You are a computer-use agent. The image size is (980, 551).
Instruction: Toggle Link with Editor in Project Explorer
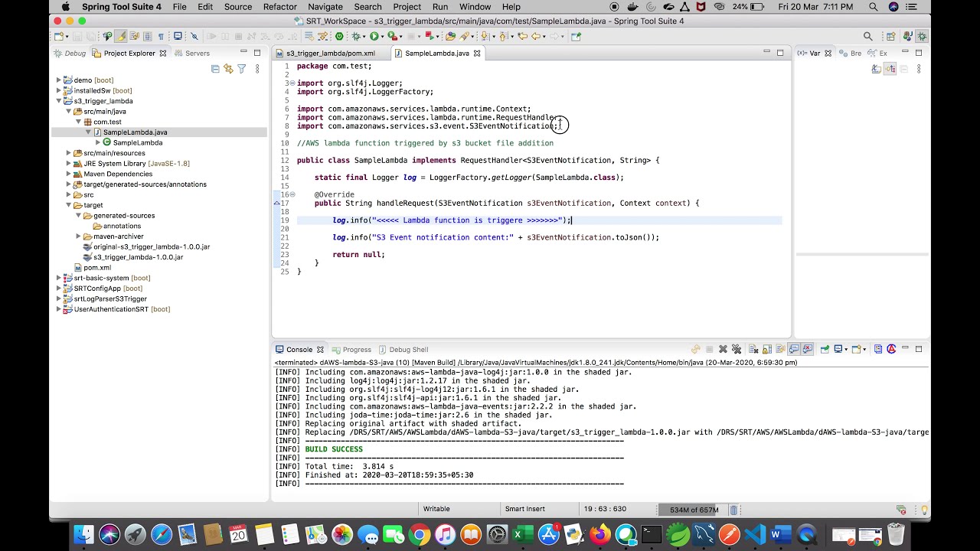(228, 69)
